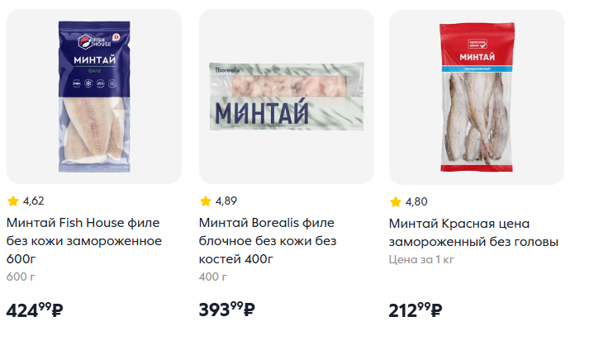Viewport: 594px width, 364px height.
Task: Open the Borealis Минтай block package image
Action: point(287,97)
